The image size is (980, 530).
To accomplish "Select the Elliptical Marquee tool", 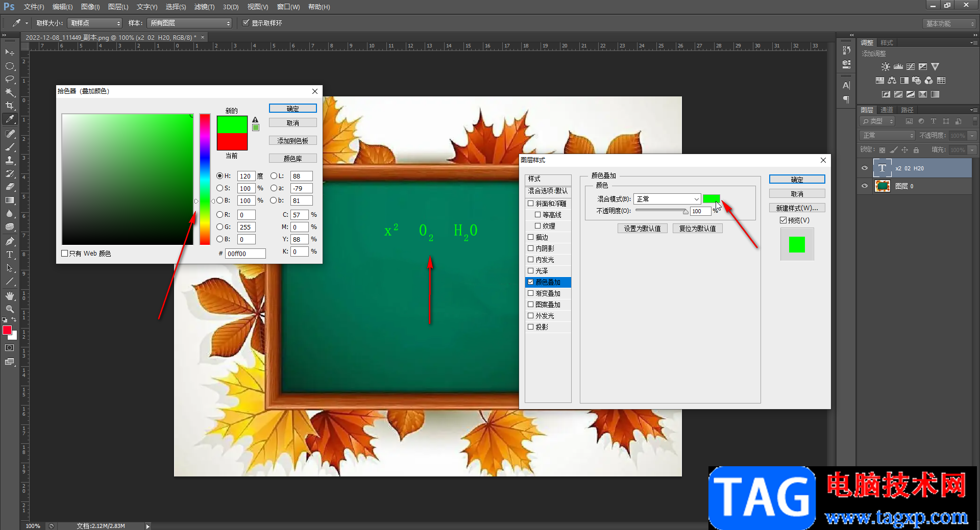I will point(10,66).
